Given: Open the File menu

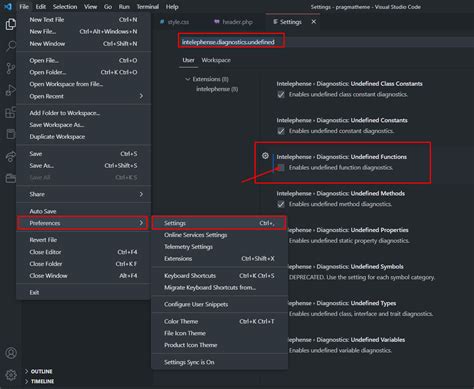Looking at the screenshot, I should point(24,7).
